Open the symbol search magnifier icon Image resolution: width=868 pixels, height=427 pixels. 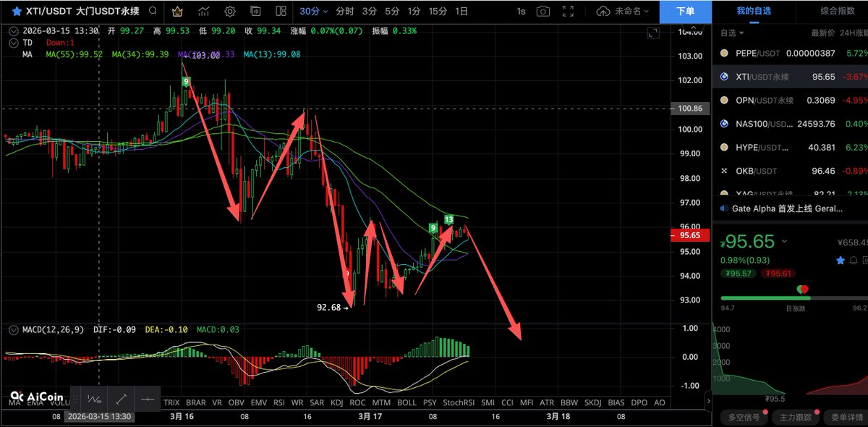(152, 12)
